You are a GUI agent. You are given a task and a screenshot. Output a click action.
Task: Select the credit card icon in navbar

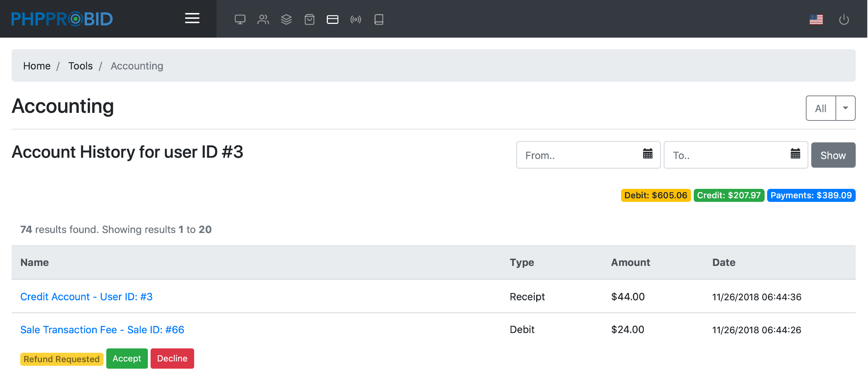point(332,19)
